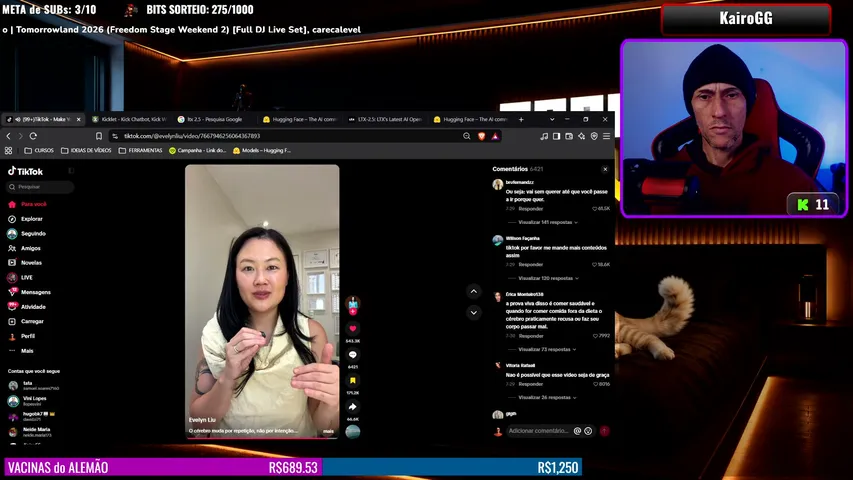Switch to Kicklet browser tab
The width and height of the screenshot is (853, 480).
tap(129, 119)
